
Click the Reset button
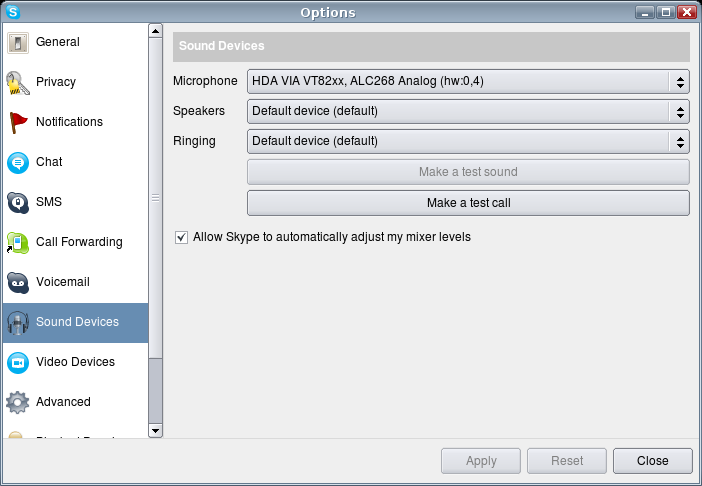click(x=567, y=461)
